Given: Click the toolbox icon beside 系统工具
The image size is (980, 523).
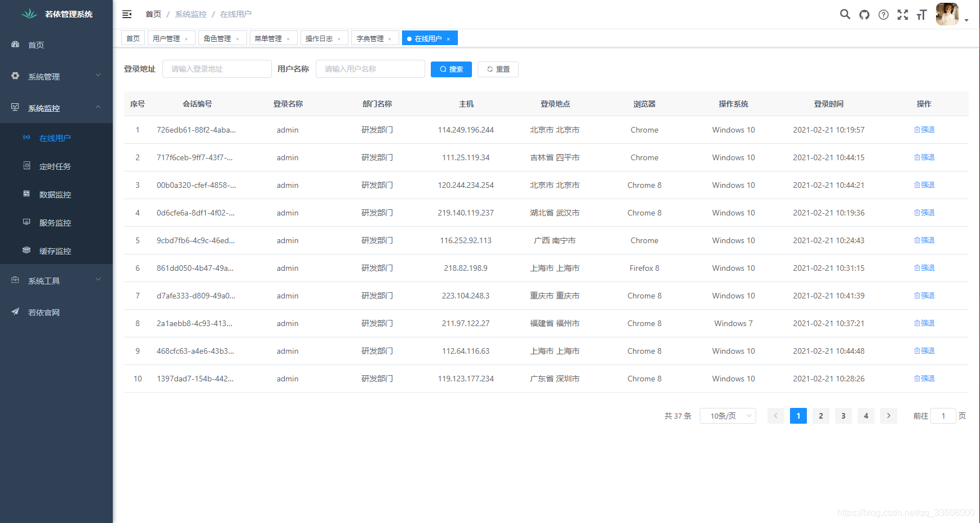Looking at the screenshot, I should 15,280.
